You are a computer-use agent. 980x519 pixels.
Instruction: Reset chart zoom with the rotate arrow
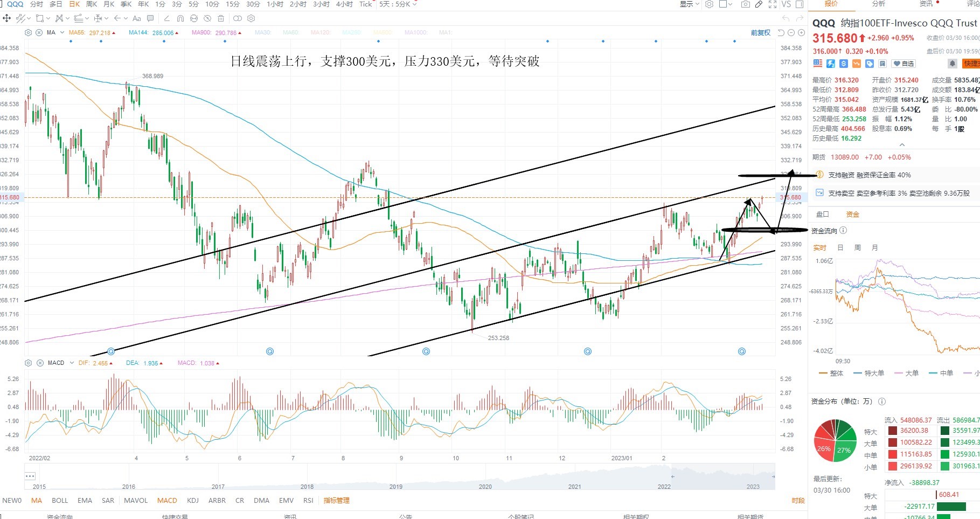pos(782,33)
